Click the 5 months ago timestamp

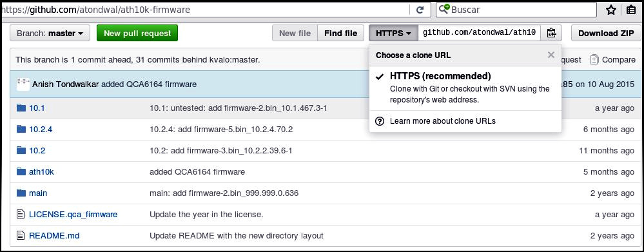[x=609, y=172]
